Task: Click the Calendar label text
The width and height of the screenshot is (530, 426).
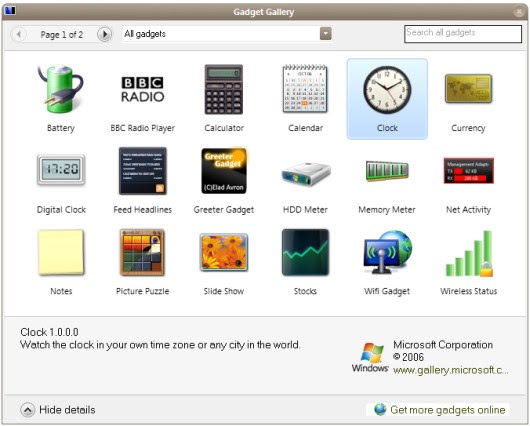Action: (x=306, y=128)
